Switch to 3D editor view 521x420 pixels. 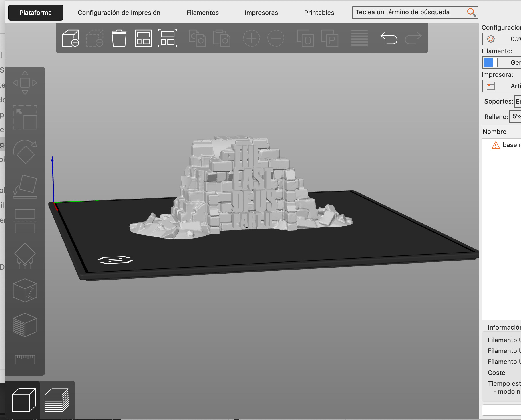[x=24, y=400]
